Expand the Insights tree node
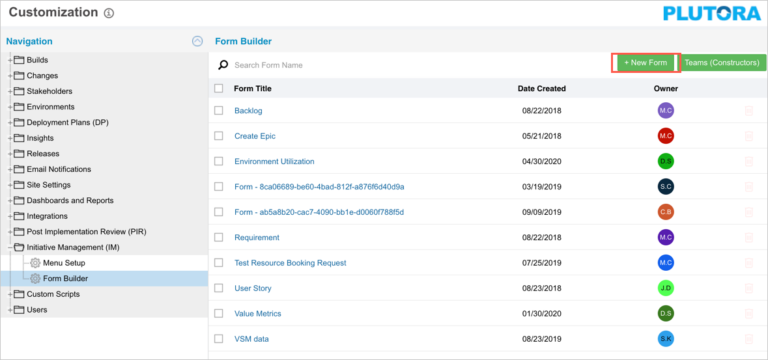Image resolution: width=768 pixels, height=360 pixels. click(x=10, y=138)
